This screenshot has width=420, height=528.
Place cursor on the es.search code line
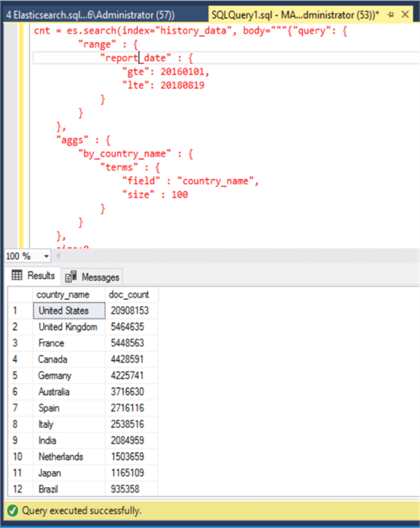pos(190,31)
